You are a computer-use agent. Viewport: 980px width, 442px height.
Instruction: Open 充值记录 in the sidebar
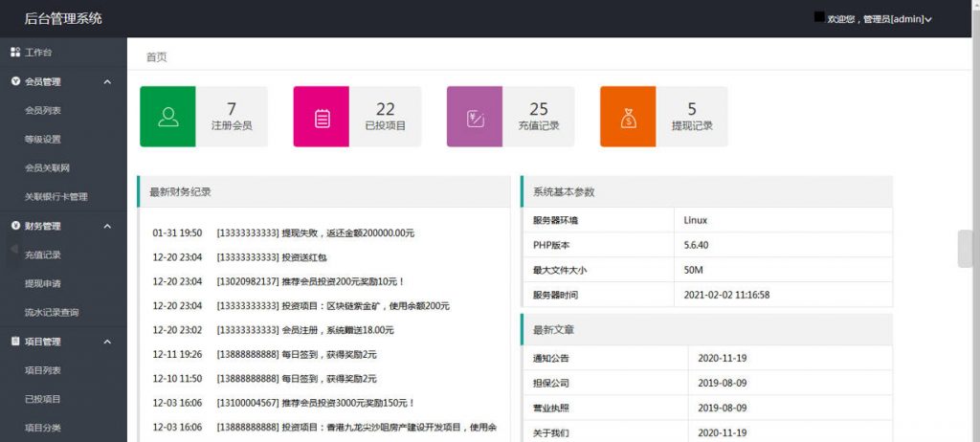(43, 255)
